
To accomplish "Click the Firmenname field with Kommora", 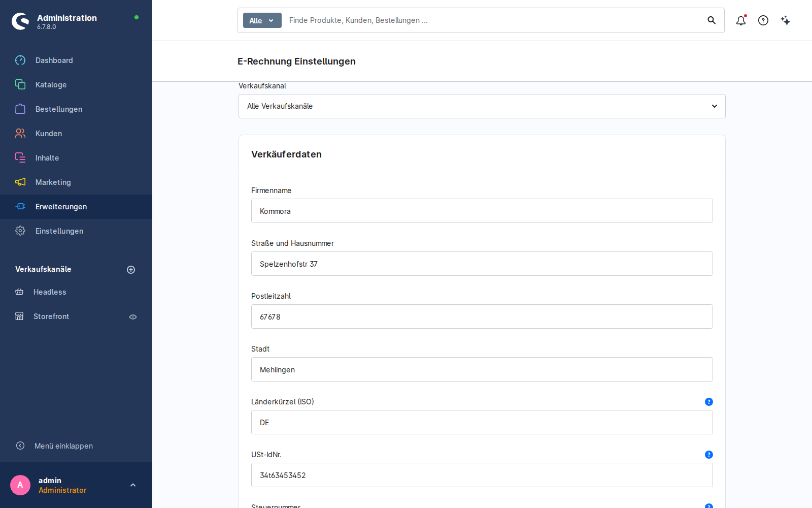I will (482, 211).
